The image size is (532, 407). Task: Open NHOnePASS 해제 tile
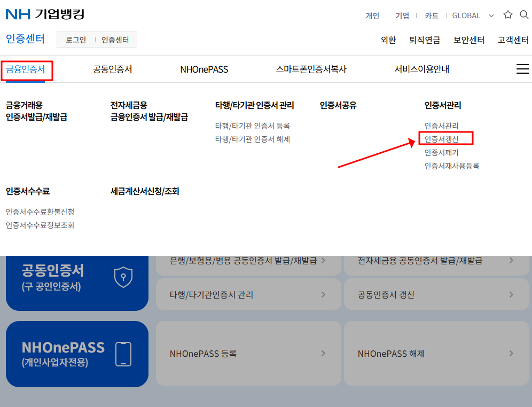pyautogui.click(x=436, y=354)
